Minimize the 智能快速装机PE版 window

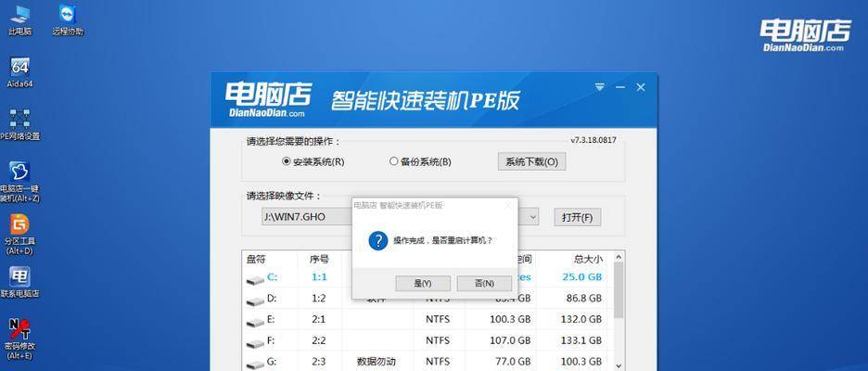[620, 87]
